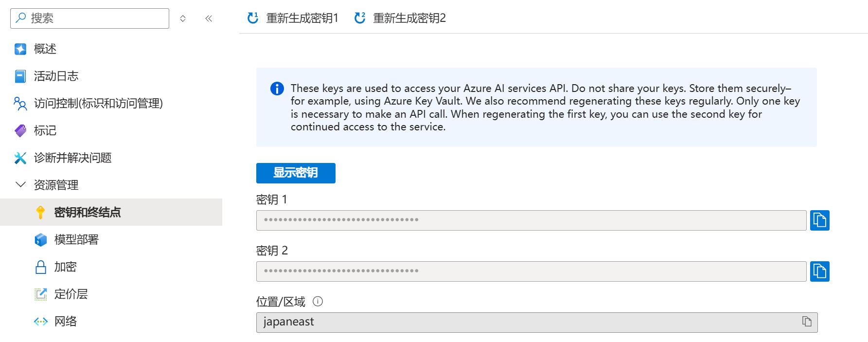The image size is (868, 342).
Task: Click the info icon beside 位置/区域
Action: click(318, 301)
